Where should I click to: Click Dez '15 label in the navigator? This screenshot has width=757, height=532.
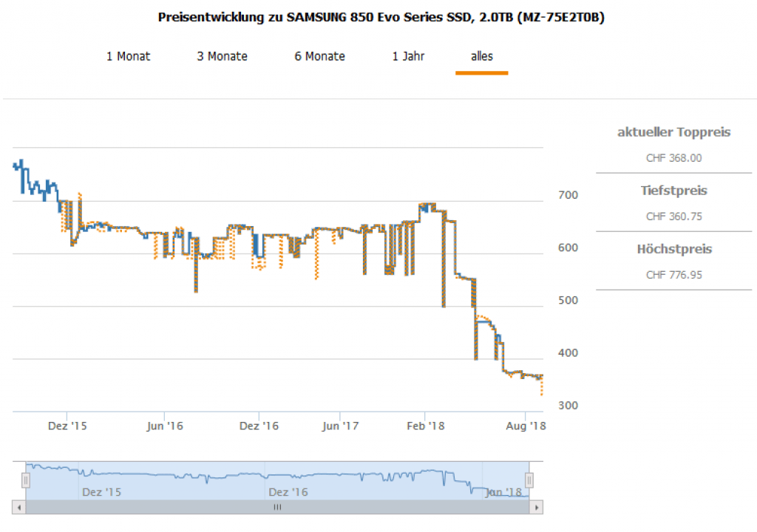pos(103,491)
